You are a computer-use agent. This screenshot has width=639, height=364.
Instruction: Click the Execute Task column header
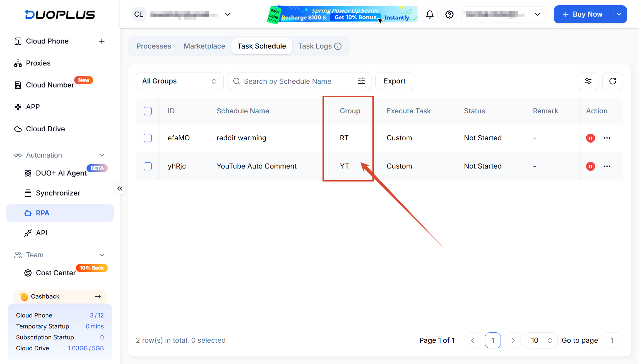409,111
